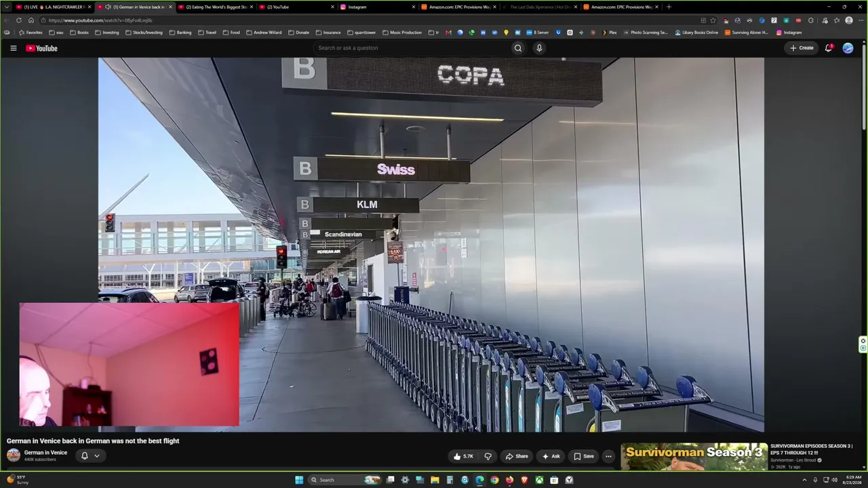The image size is (868, 488).
Task: Dislike the video with thumbs-down button
Action: pos(488,456)
